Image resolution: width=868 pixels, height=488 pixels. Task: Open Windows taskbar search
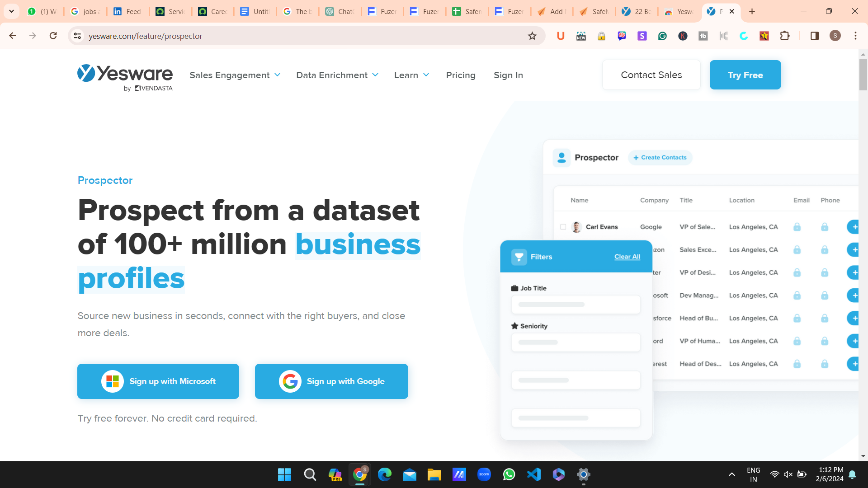[x=310, y=474]
